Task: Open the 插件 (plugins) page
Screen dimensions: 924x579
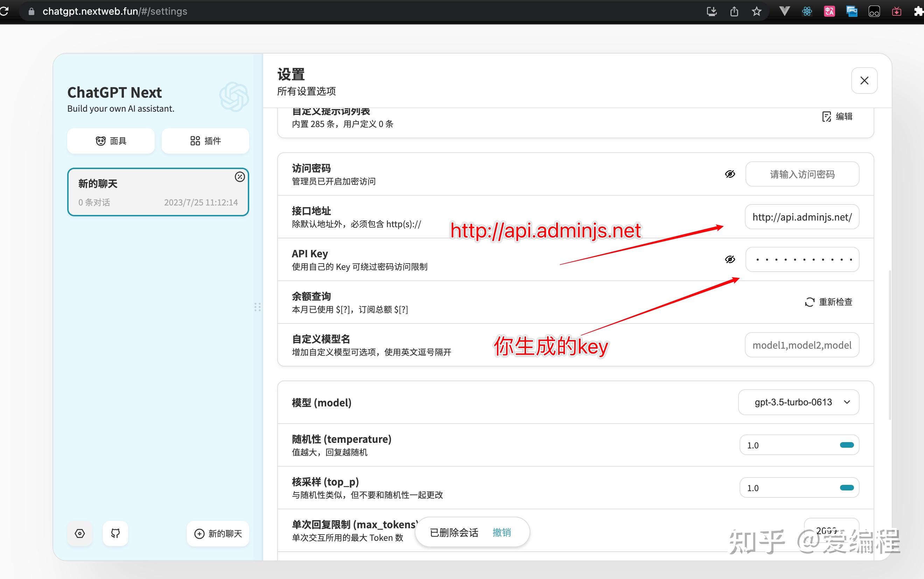Action: click(x=205, y=141)
